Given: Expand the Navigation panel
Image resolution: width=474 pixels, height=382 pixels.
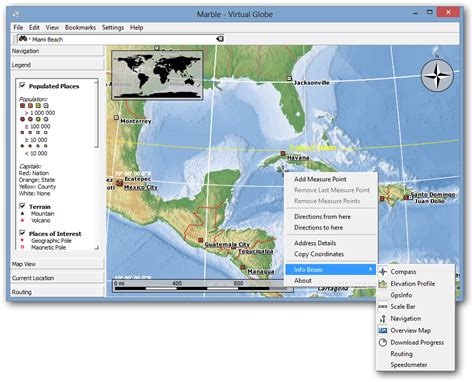Looking at the screenshot, I should [57, 51].
